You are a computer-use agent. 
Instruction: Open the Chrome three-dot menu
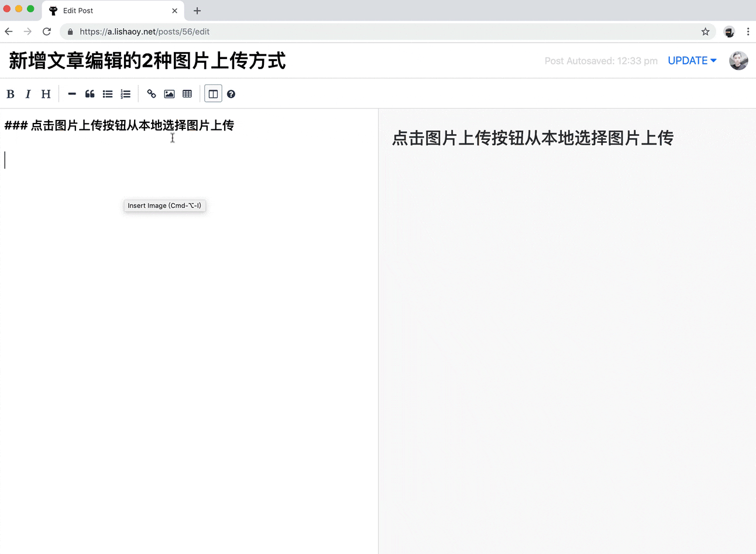(x=748, y=32)
